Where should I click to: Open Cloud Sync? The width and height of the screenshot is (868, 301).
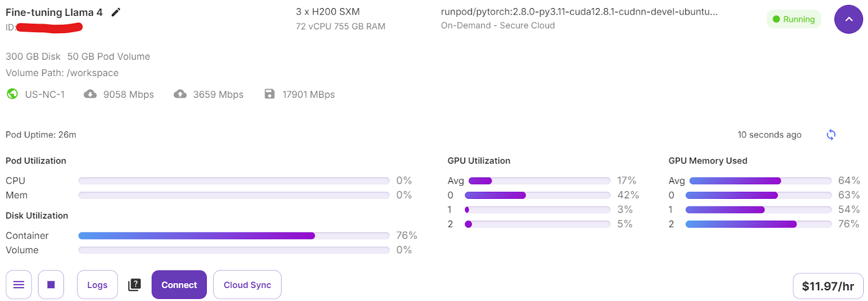pyautogui.click(x=247, y=285)
